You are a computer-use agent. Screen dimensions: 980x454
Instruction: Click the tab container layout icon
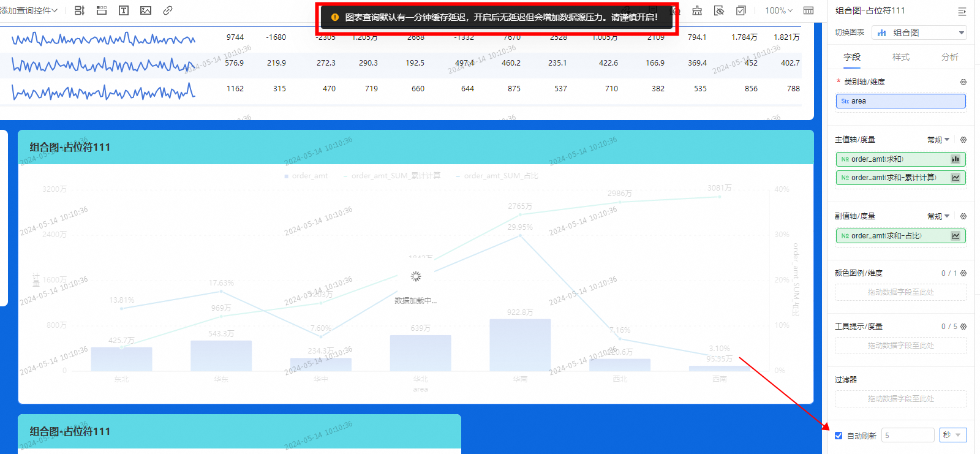coord(102,10)
